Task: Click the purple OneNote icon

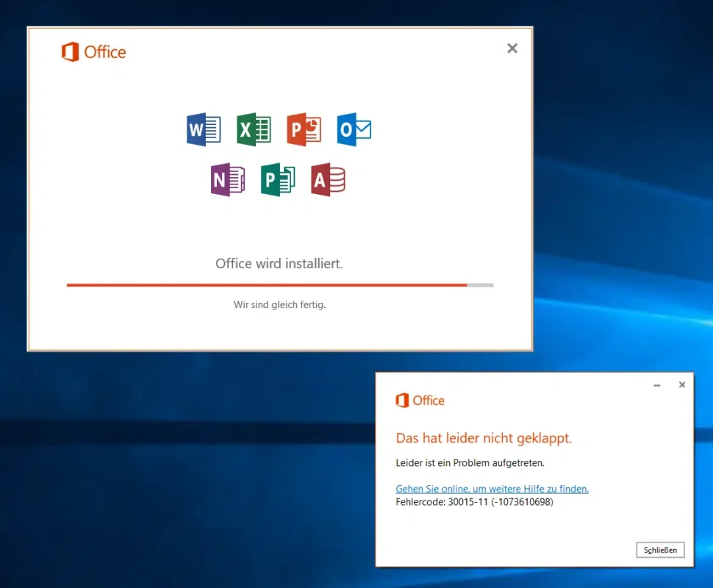Action: point(228,180)
